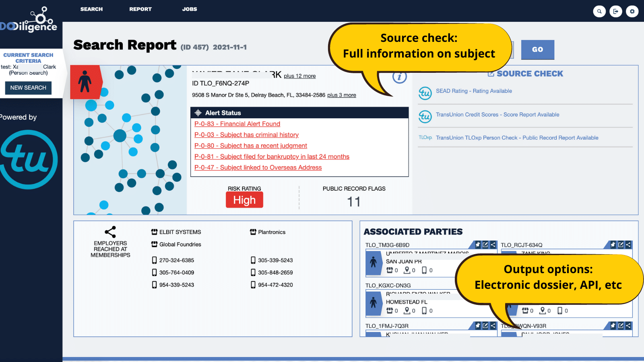Open the REPORT menu
The image size is (644, 362).
click(140, 9)
